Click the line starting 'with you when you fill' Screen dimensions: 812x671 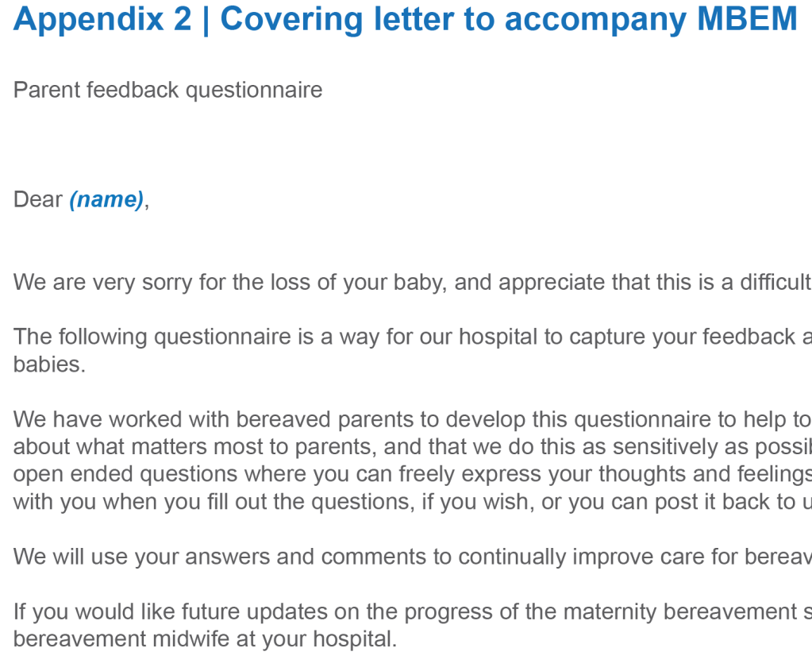point(412,502)
